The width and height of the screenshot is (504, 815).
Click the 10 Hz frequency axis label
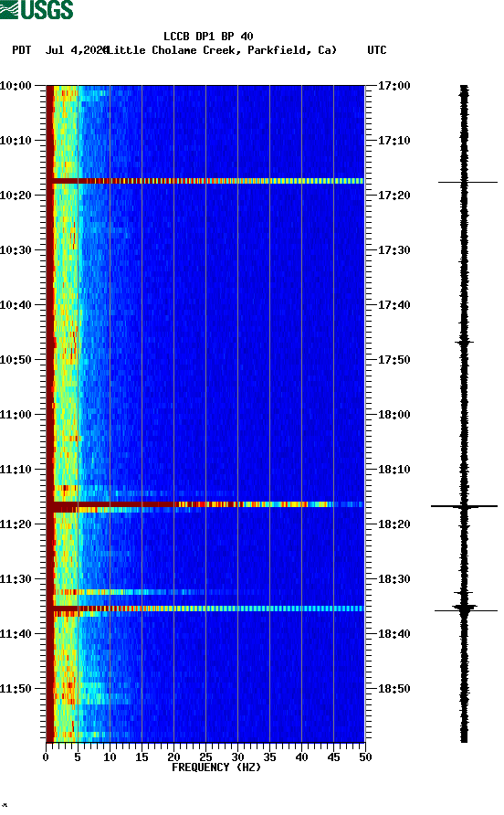click(110, 757)
